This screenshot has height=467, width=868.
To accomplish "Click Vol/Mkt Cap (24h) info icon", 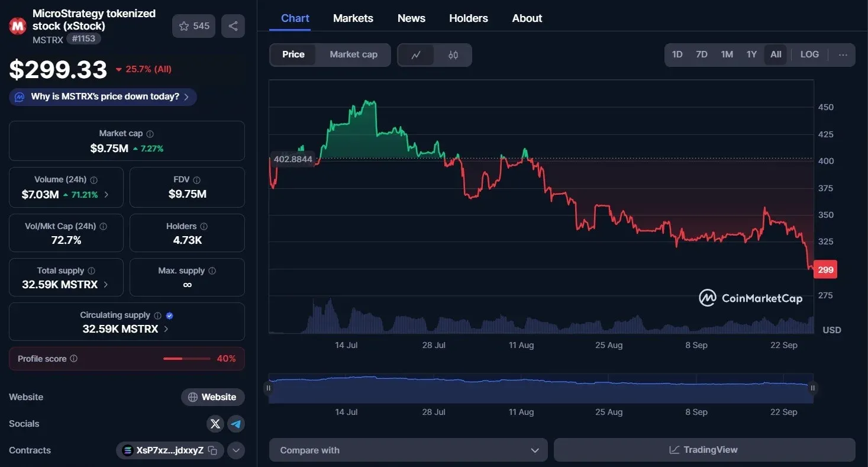I will (104, 226).
